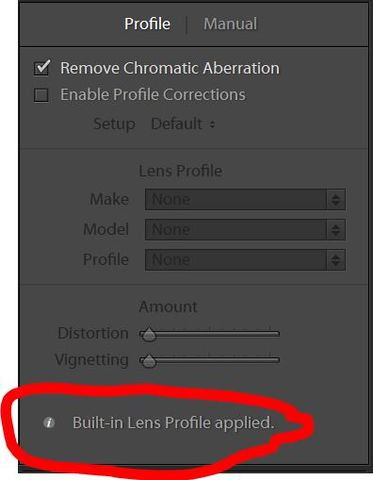
Task: Click the Remove Chromatic Aberration label
Action: tap(170, 68)
